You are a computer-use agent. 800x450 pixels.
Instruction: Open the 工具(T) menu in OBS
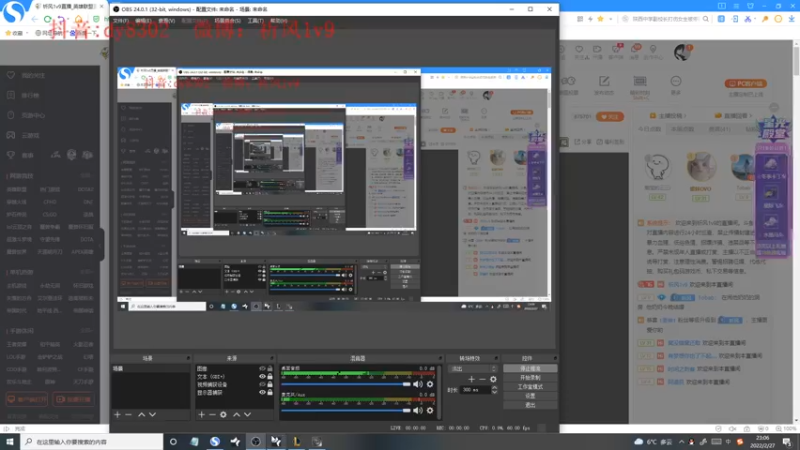(x=256, y=21)
